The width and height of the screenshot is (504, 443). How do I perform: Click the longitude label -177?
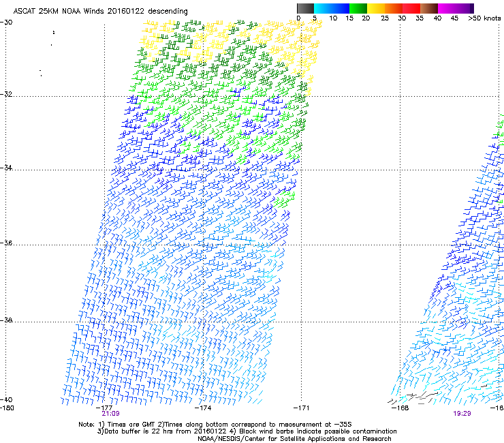(104, 408)
